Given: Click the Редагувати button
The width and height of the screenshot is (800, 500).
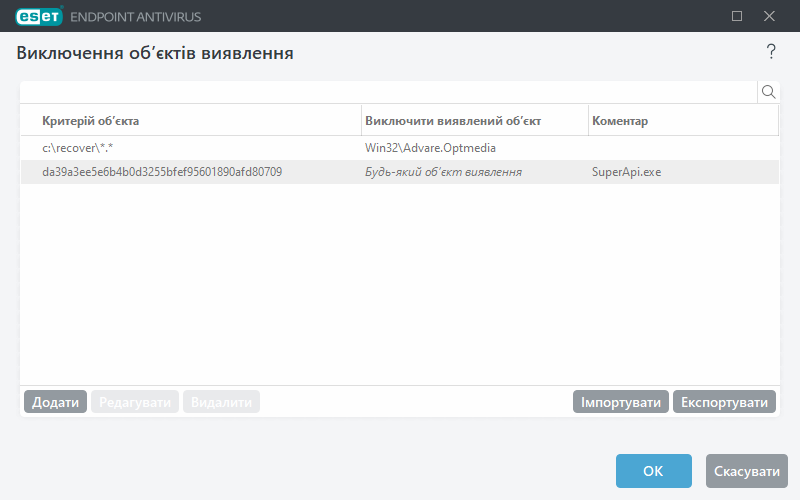Looking at the screenshot, I should (x=135, y=402).
